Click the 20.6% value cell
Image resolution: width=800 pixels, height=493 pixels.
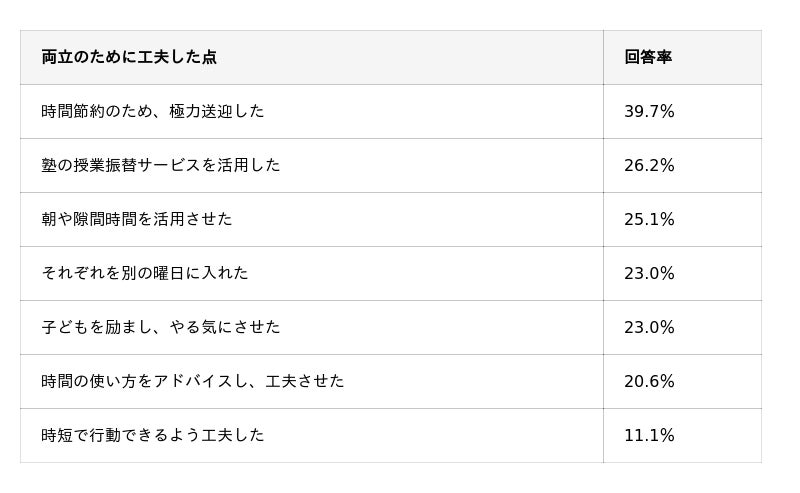click(649, 381)
